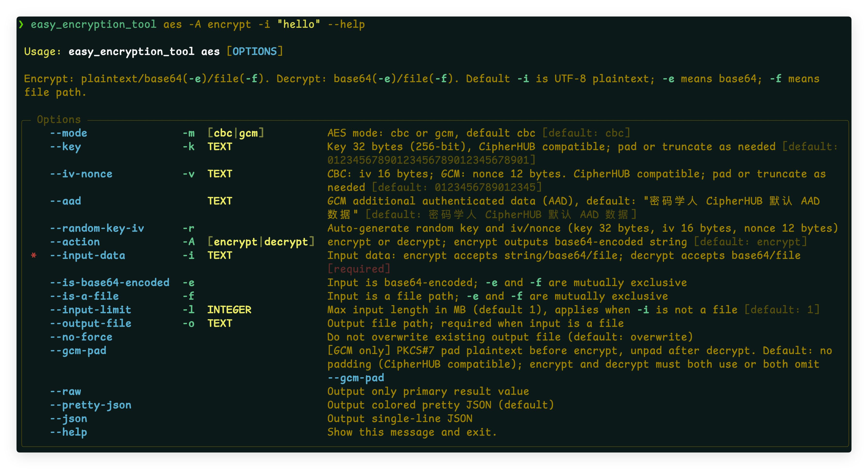Click the --input-data option name

(87, 256)
